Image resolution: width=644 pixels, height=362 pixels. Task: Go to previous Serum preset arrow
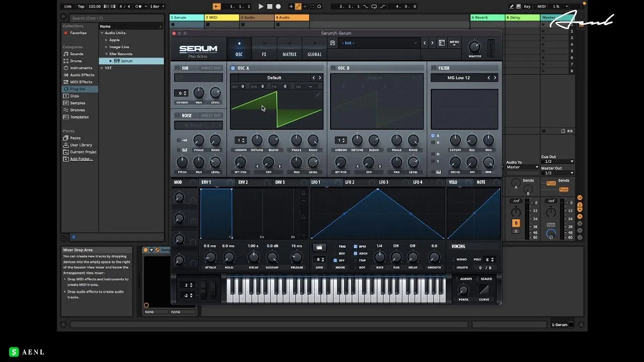click(424, 43)
